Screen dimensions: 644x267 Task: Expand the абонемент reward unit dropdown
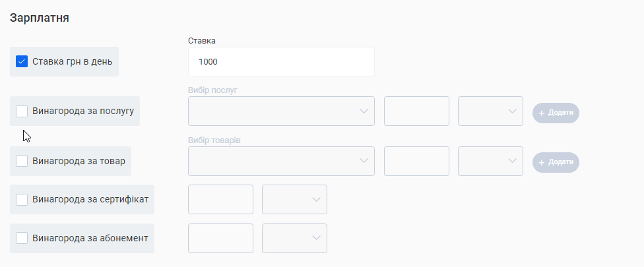point(294,238)
